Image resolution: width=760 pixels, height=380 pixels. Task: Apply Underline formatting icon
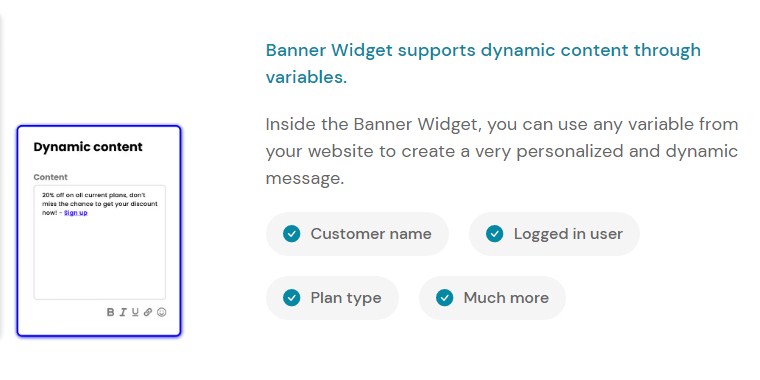[x=135, y=312]
